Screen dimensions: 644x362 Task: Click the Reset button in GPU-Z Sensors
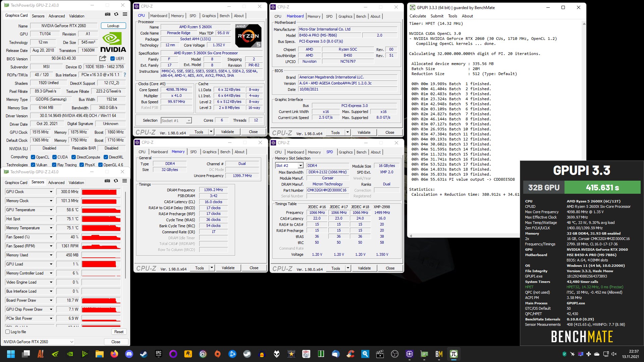[119, 332]
